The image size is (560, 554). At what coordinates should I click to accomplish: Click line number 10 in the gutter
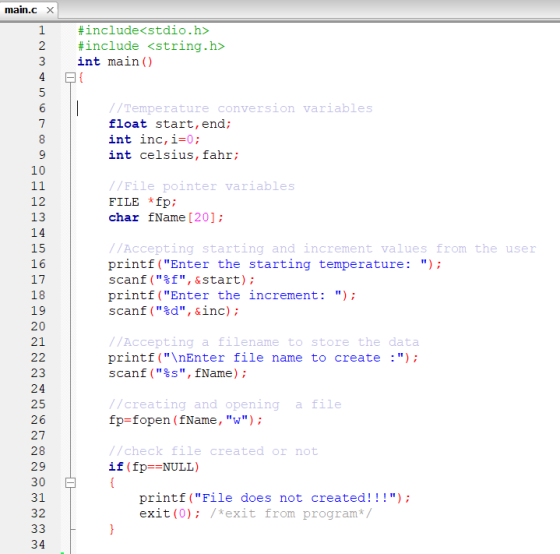38,171
